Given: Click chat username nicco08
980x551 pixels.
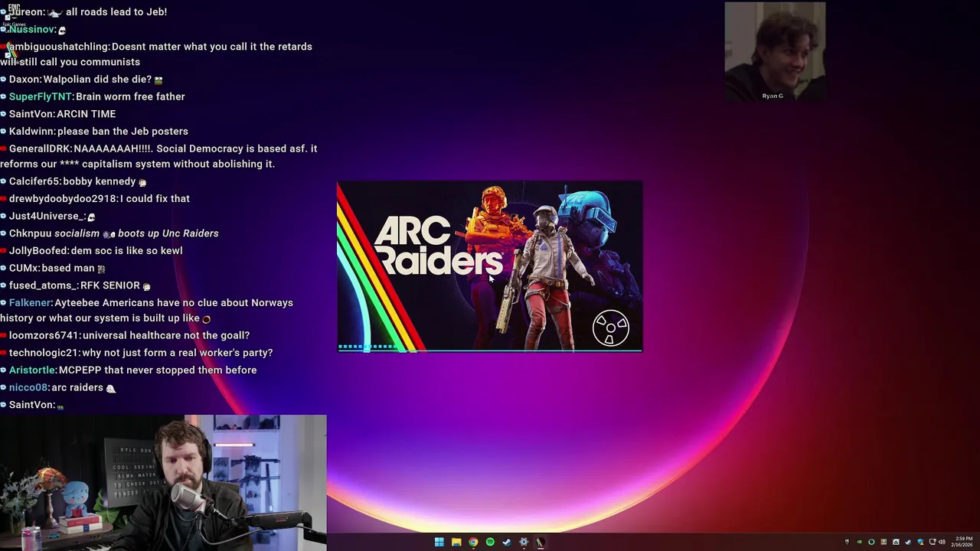Looking at the screenshot, I should 28,388.
